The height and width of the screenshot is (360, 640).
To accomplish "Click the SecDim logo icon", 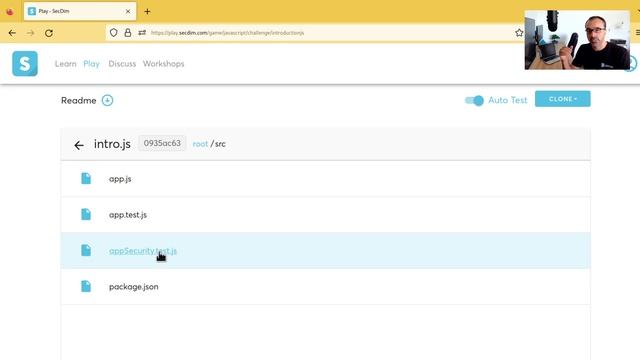I will 25,64.
